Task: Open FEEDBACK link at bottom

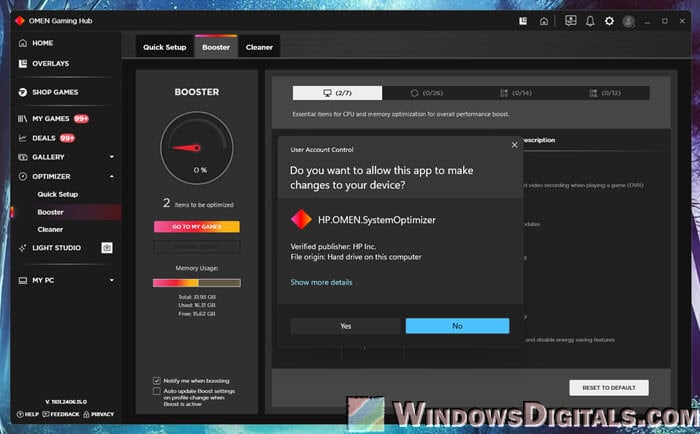Action: pyautogui.click(x=61, y=414)
